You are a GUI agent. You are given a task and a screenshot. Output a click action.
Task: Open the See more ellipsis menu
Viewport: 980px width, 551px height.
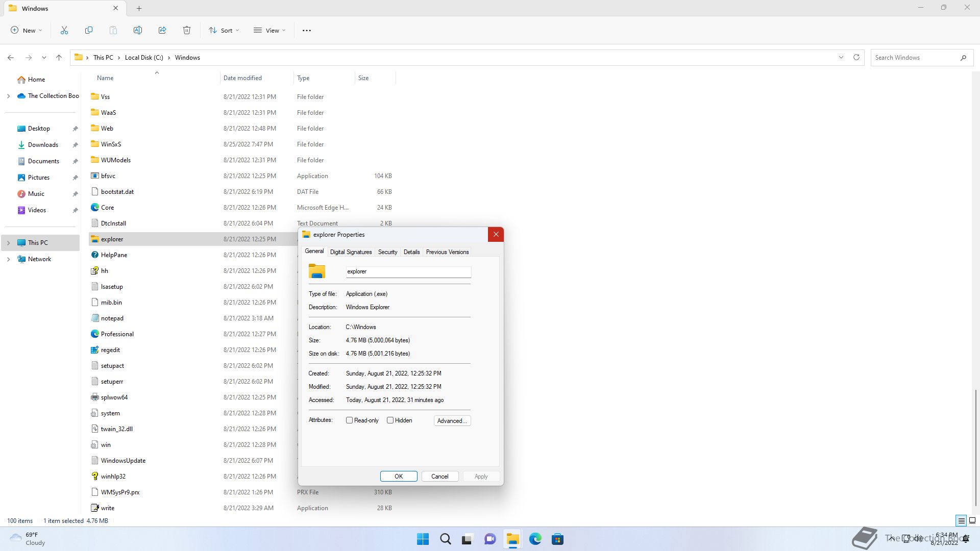[307, 31]
